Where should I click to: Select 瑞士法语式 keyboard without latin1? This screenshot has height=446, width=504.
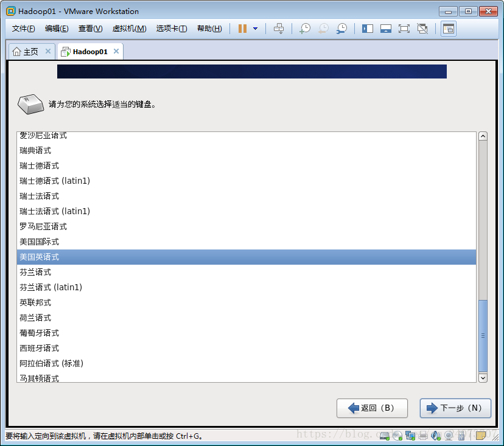246,196
